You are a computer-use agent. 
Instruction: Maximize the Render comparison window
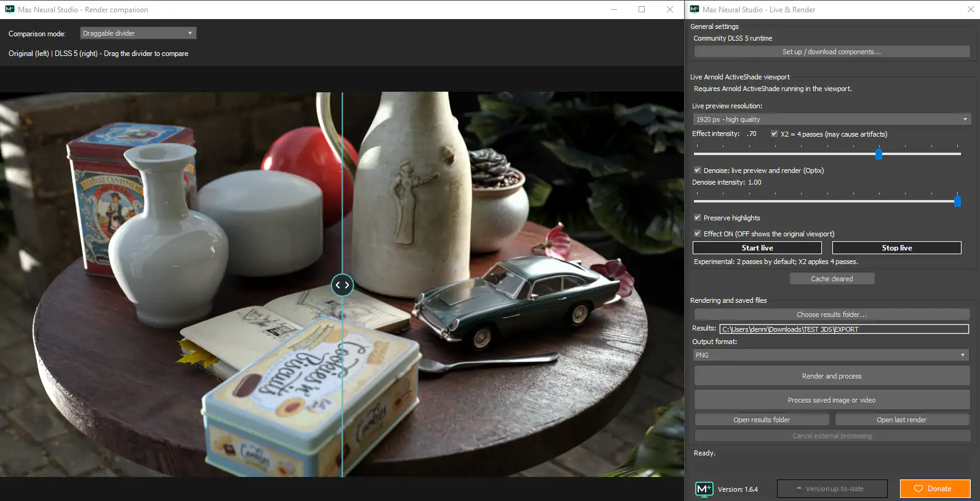[x=642, y=9]
